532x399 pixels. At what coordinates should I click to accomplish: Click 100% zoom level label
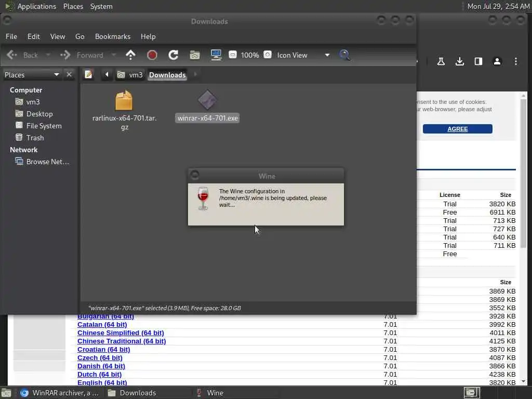pos(250,55)
